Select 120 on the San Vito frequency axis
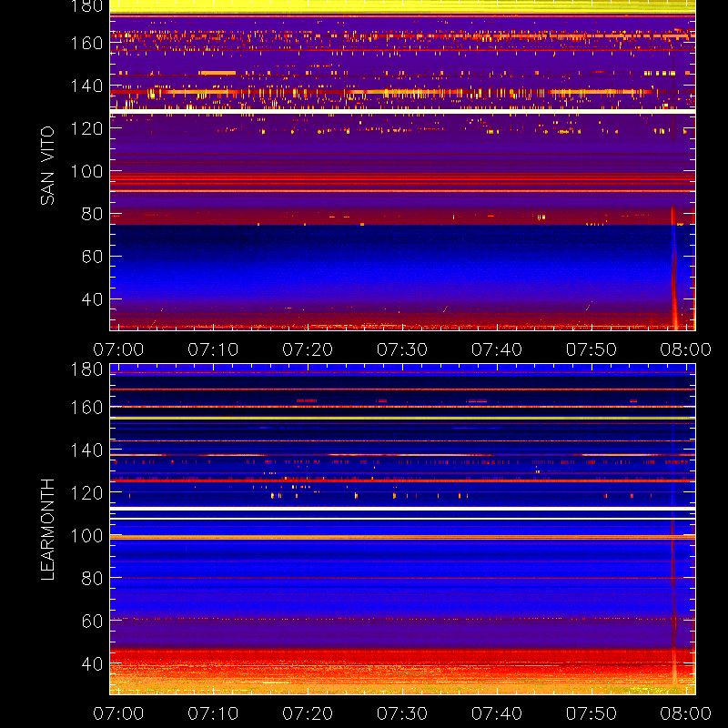 [86, 128]
